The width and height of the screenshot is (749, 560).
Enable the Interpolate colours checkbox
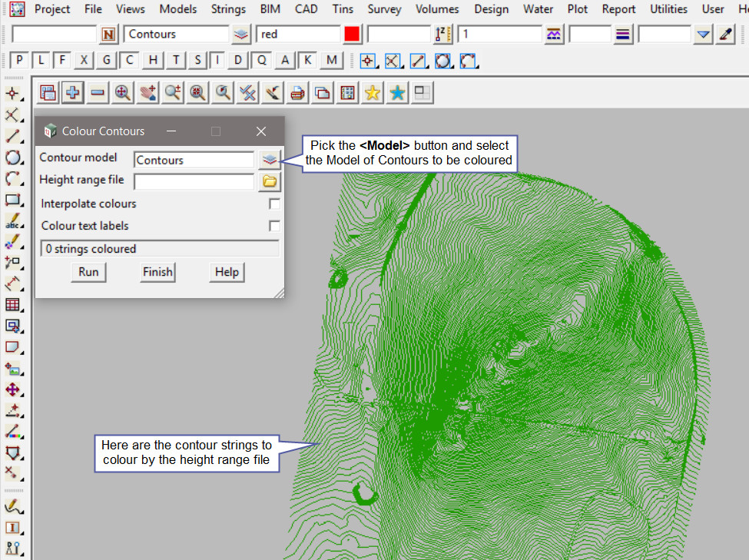[x=274, y=204]
